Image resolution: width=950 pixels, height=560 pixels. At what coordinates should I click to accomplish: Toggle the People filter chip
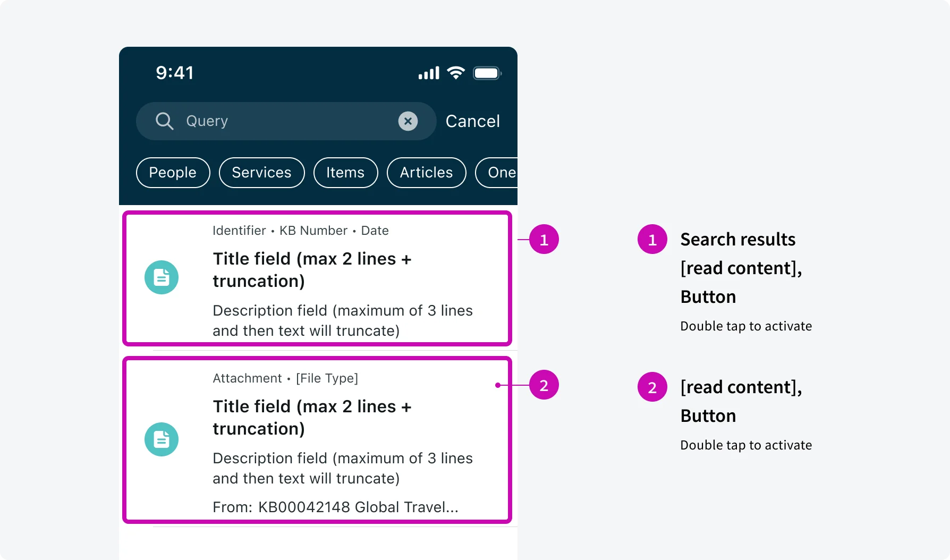(x=173, y=172)
